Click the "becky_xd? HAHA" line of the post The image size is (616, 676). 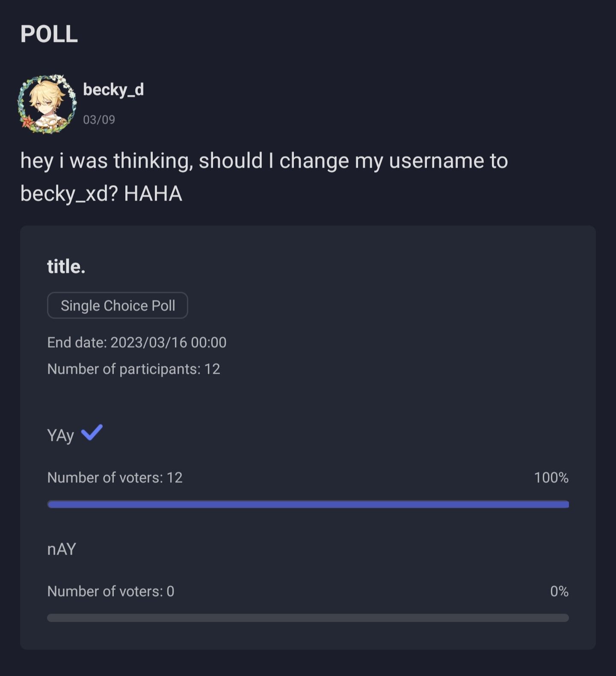pyautogui.click(x=101, y=194)
